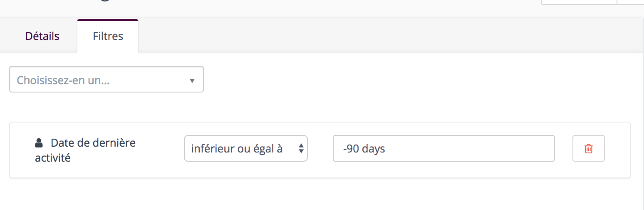
Task: Click the word "activité" in the filter label
Action: point(53,158)
